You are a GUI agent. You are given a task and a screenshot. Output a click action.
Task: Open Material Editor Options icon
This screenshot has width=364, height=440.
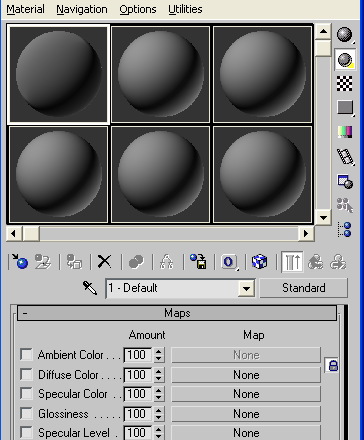345,182
